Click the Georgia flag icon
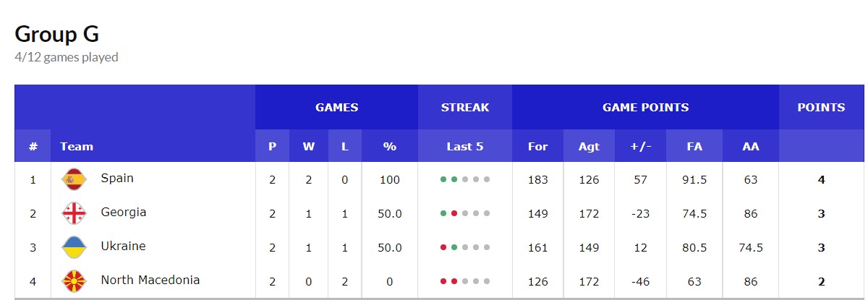 pos(74,213)
